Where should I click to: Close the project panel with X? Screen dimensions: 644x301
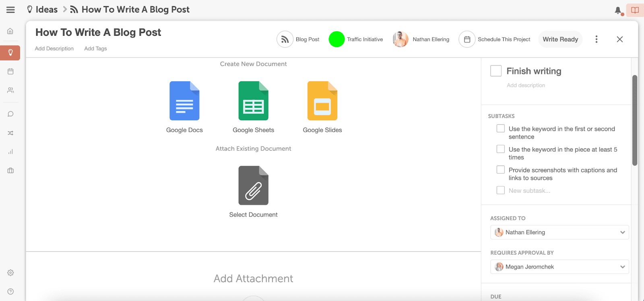click(620, 39)
